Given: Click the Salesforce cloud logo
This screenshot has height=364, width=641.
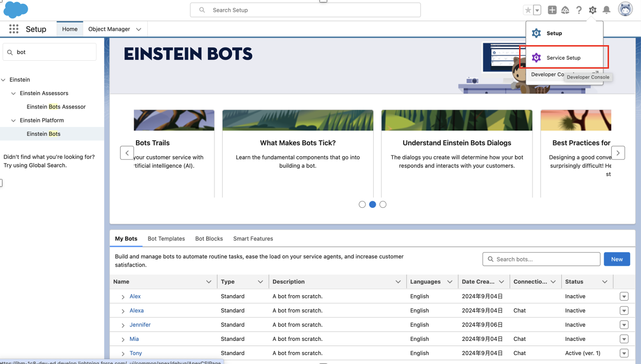Looking at the screenshot, I should coord(16,9).
